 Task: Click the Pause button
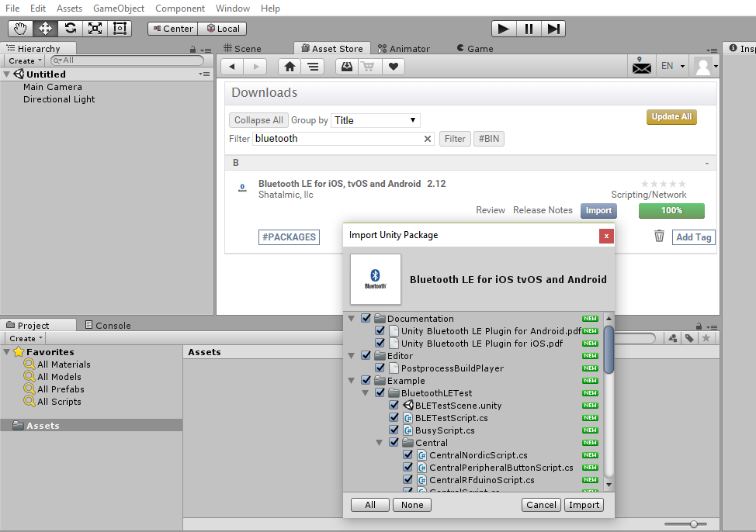529,29
